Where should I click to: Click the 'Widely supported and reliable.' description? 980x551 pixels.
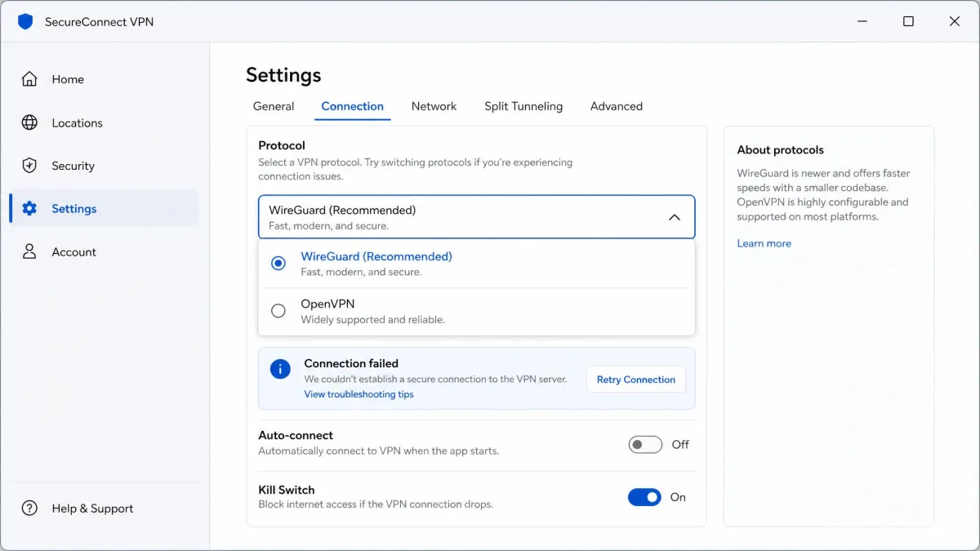point(372,320)
